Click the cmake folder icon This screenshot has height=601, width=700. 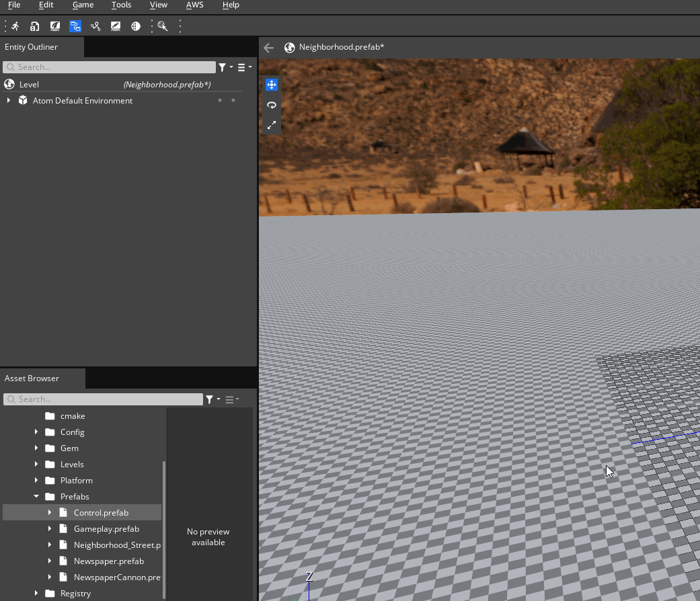[x=50, y=416]
